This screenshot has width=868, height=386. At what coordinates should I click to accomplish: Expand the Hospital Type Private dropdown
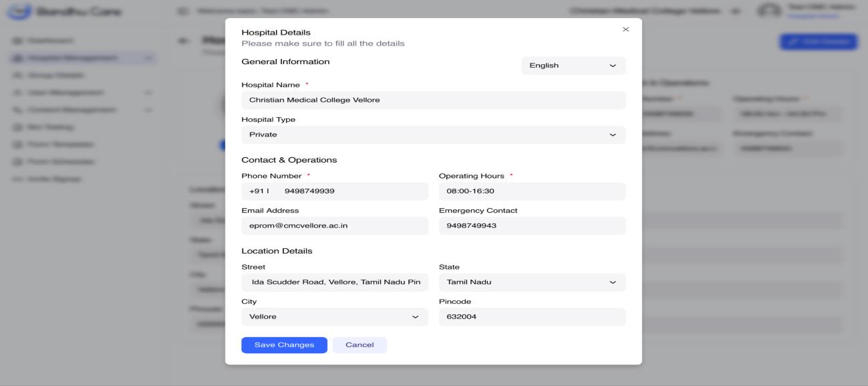click(434, 134)
